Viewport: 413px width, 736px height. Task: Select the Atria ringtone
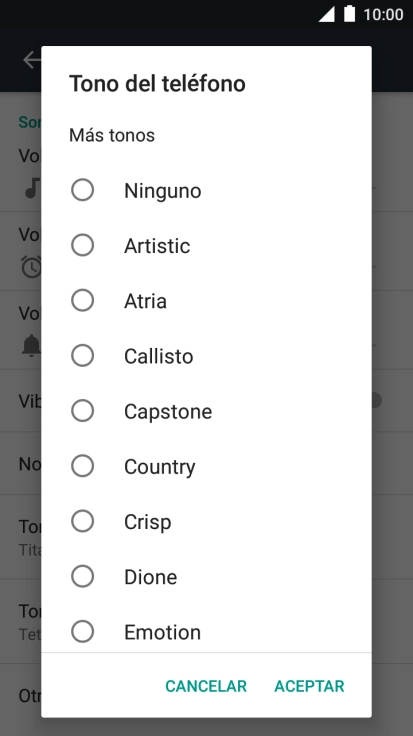click(x=206, y=301)
